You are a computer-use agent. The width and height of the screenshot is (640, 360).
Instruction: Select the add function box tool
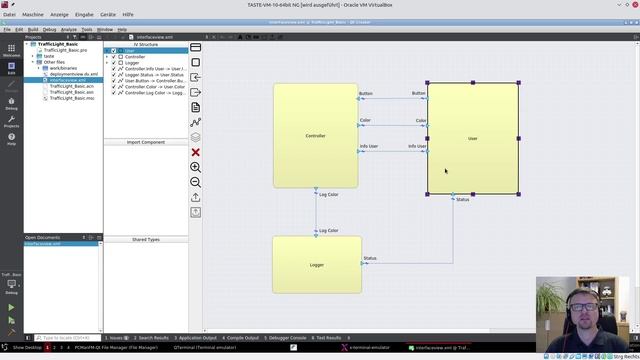pyautogui.click(x=196, y=62)
